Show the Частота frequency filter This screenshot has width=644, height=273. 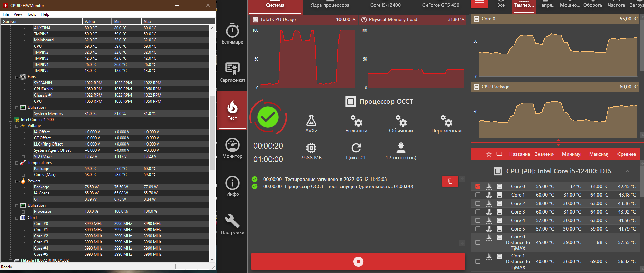click(x=616, y=5)
